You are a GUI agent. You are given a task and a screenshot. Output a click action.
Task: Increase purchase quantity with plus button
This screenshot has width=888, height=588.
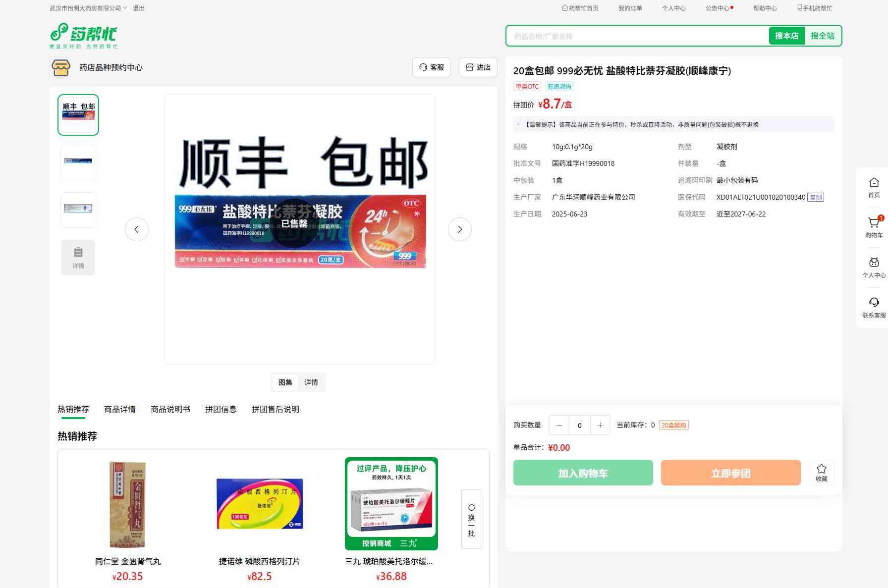pos(600,425)
